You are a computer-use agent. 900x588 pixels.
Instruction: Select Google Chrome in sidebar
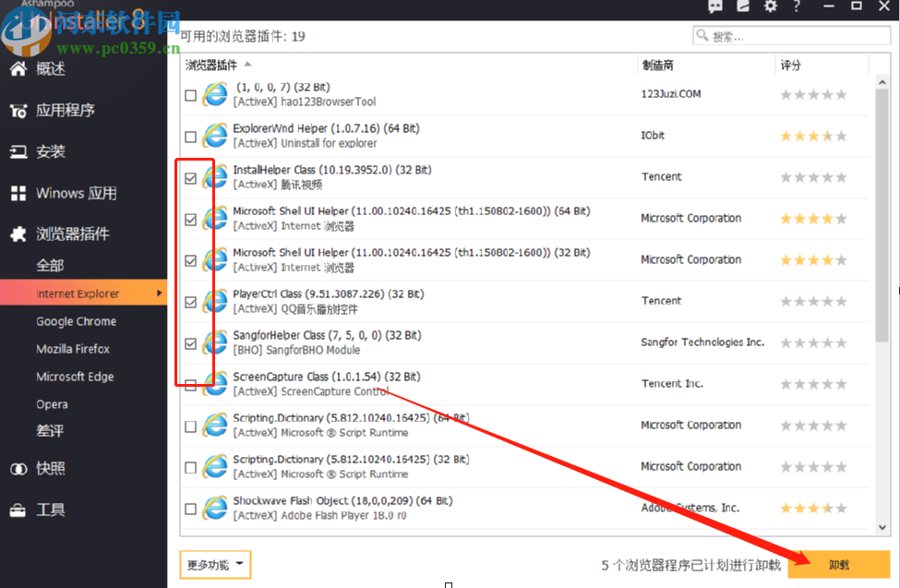pos(77,321)
